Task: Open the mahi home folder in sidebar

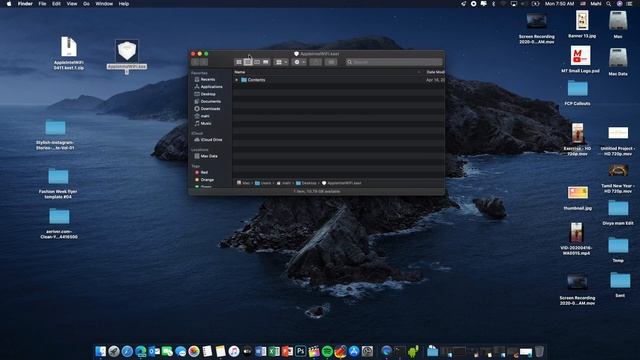Action: [205, 116]
